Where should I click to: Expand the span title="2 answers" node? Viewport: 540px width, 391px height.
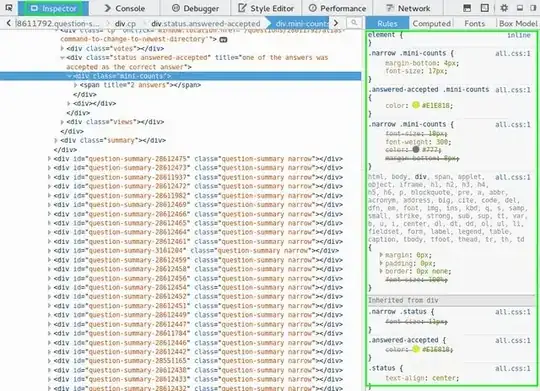click(75, 85)
